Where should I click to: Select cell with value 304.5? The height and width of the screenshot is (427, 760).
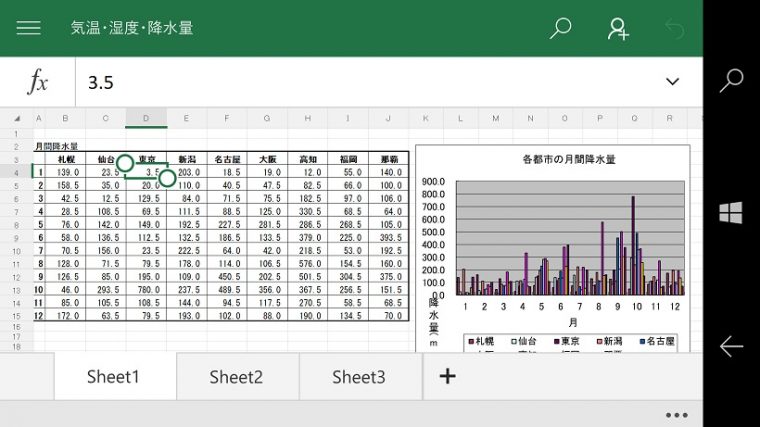tap(348, 277)
